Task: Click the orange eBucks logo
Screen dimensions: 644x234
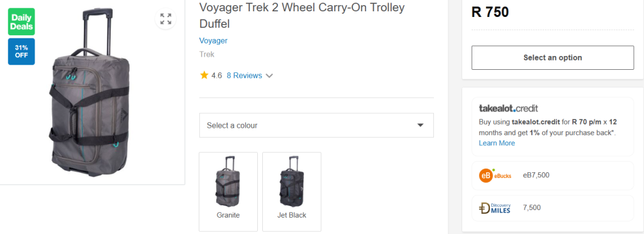Action: tap(495, 175)
